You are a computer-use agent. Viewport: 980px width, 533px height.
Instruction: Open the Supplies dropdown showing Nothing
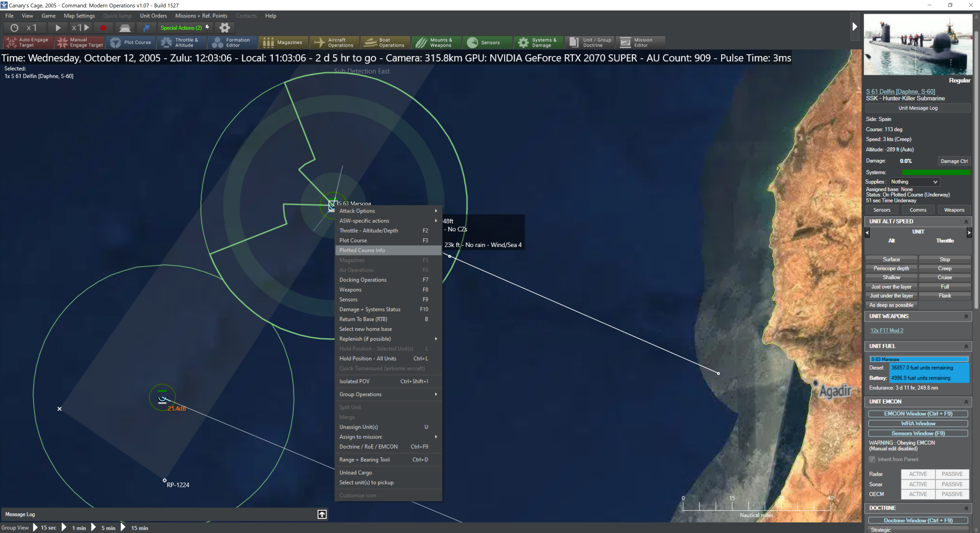tap(914, 182)
